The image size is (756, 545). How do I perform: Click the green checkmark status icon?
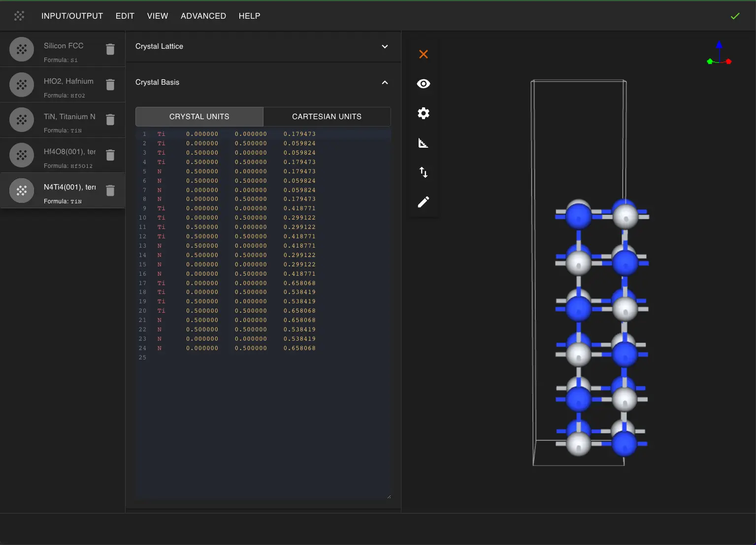(735, 16)
